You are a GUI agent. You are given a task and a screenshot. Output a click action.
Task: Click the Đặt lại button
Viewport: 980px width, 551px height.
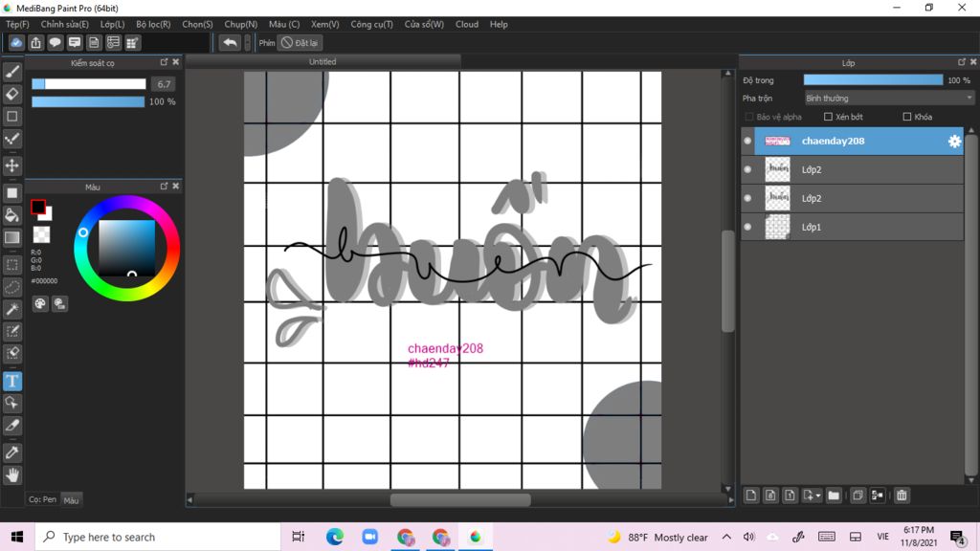click(300, 42)
